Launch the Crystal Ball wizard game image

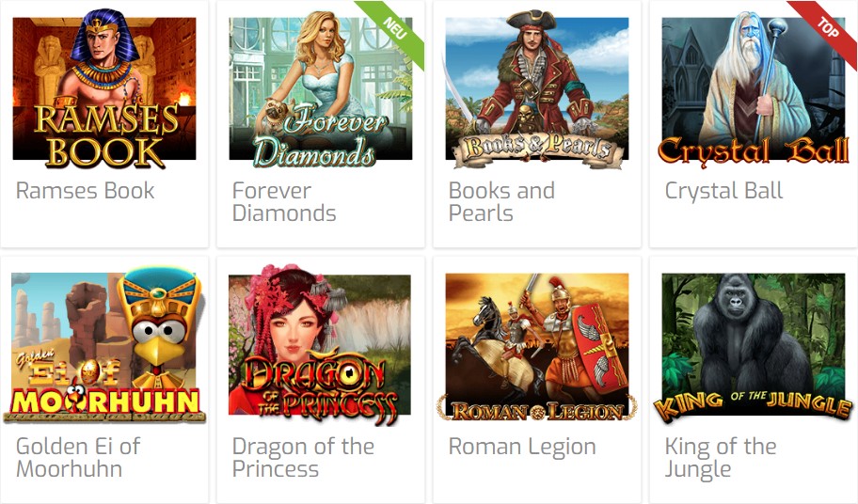click(x=754, y=88)
